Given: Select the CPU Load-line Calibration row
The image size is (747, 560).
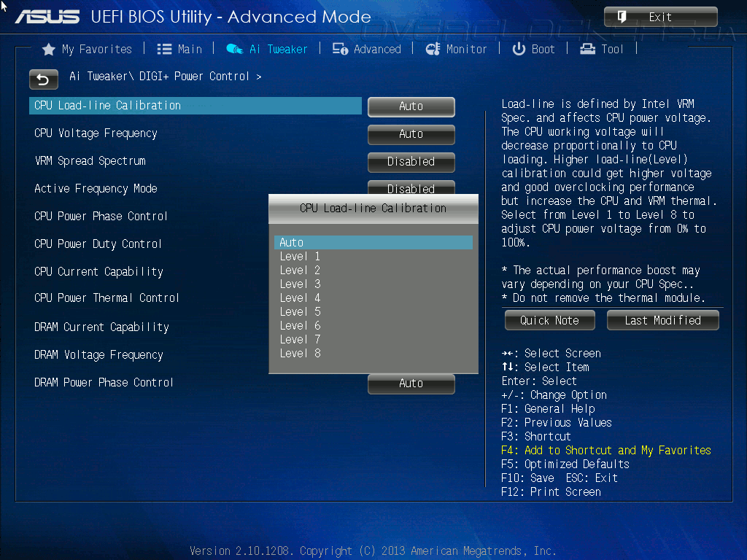Looking at the screenshot, I should point(196,106).
